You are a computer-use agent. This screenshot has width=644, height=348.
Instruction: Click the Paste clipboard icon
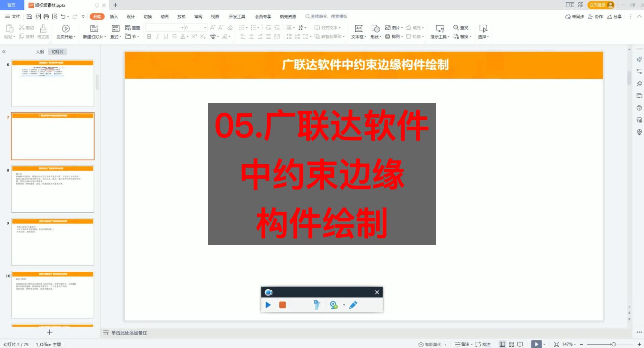[x=9, y=28]
